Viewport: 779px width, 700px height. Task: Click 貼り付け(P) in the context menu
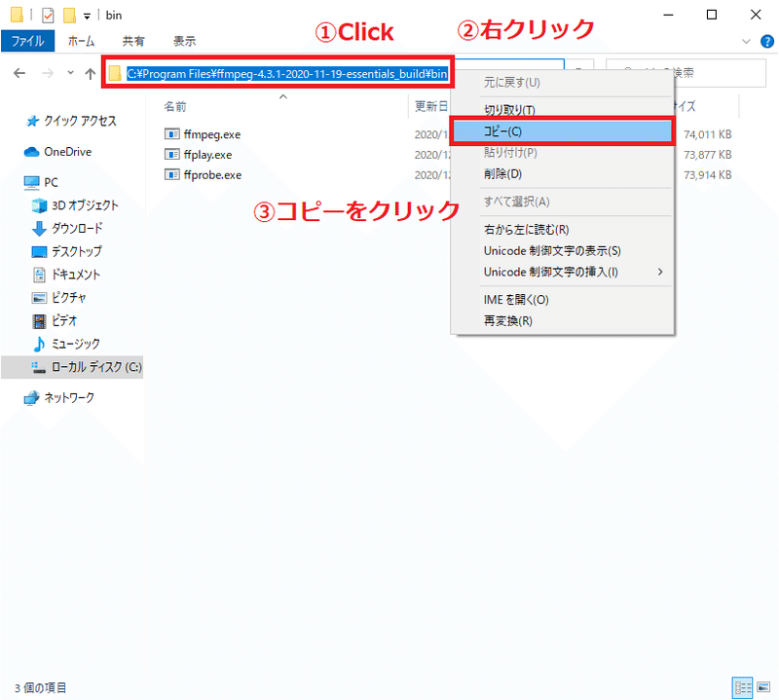pos(562,153)
